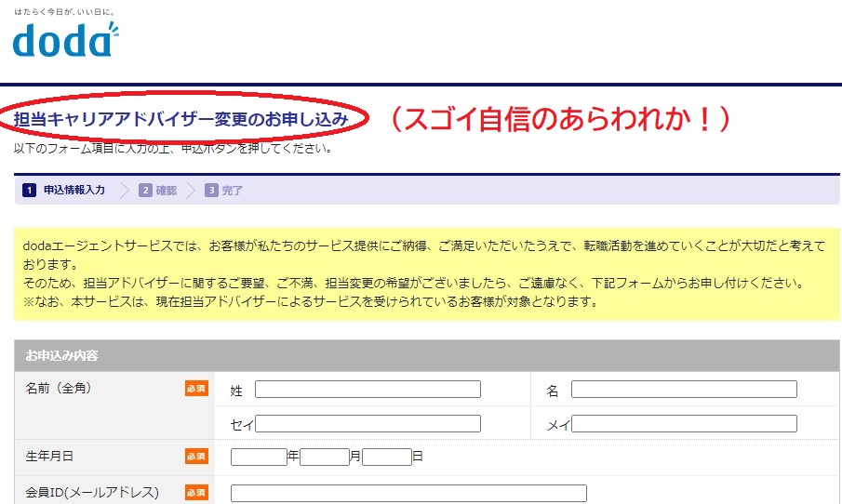Click the 名前（全角） label

pyautogui.click(x=59, y=388)
